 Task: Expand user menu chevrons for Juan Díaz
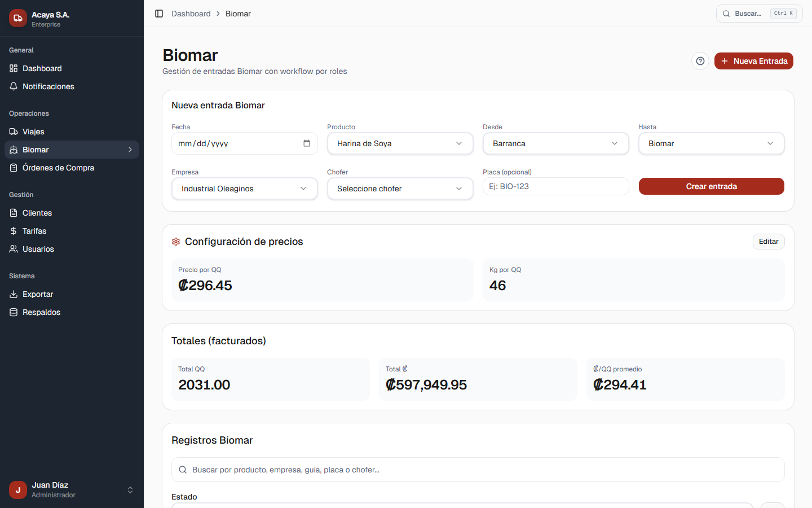(130, 490)
